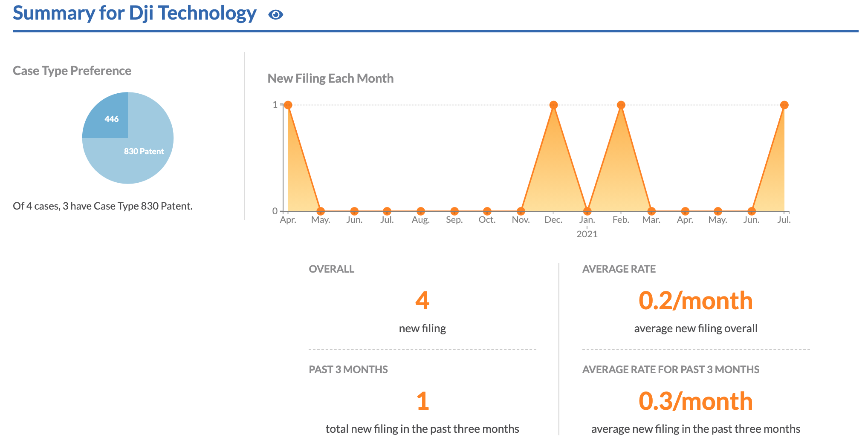Select the orange '1' under Past 3 Months

click(422, 401)
